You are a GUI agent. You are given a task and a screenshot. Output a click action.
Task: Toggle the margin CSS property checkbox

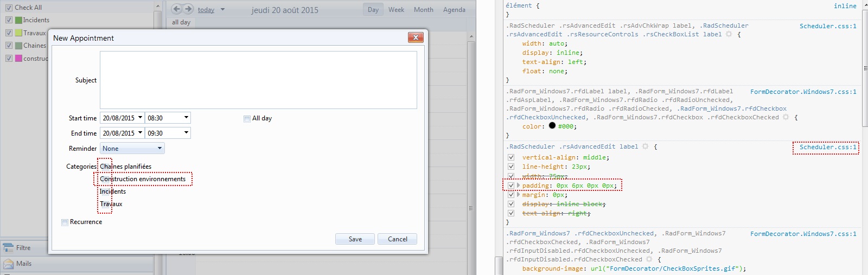511,195
